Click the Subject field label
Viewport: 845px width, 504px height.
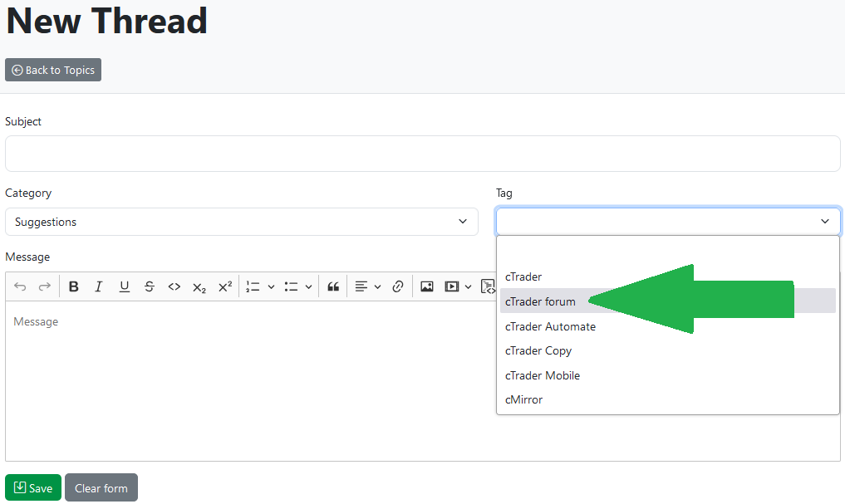(23, 122)
